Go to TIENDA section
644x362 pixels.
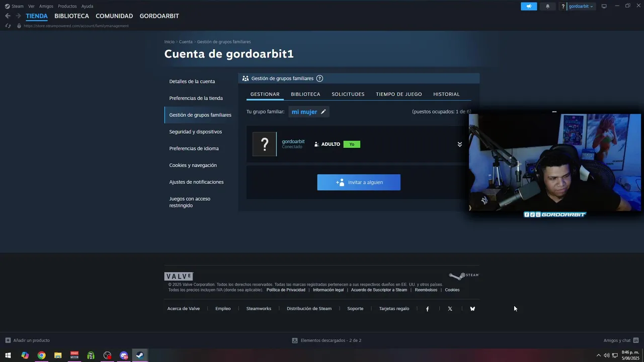[x=37, y=16]
